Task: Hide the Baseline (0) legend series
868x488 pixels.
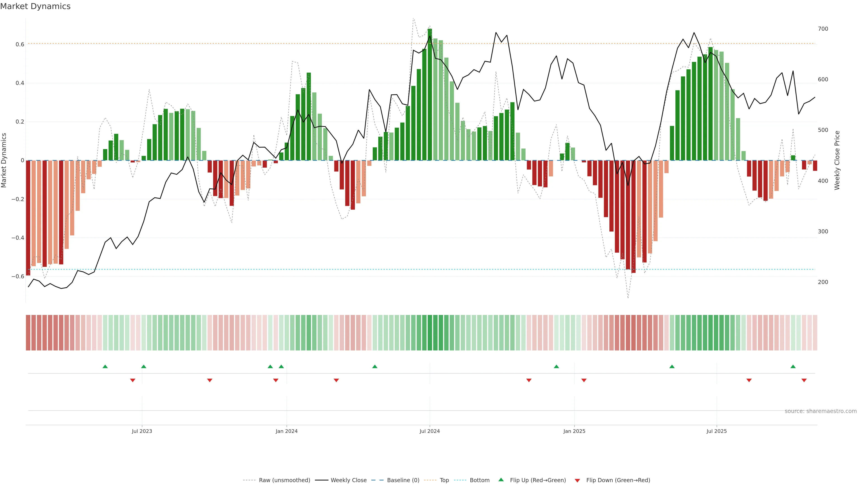Action: click(403, 480)
